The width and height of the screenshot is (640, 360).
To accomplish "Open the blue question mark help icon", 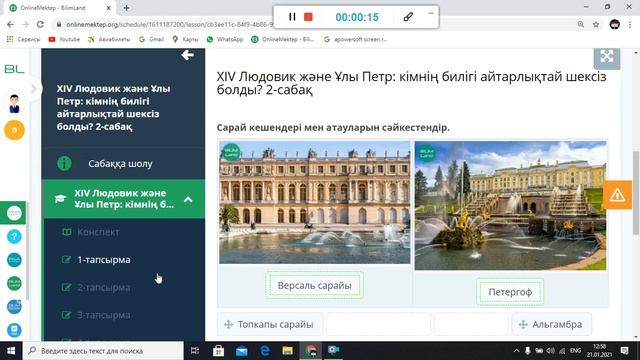I will point(14,236).
